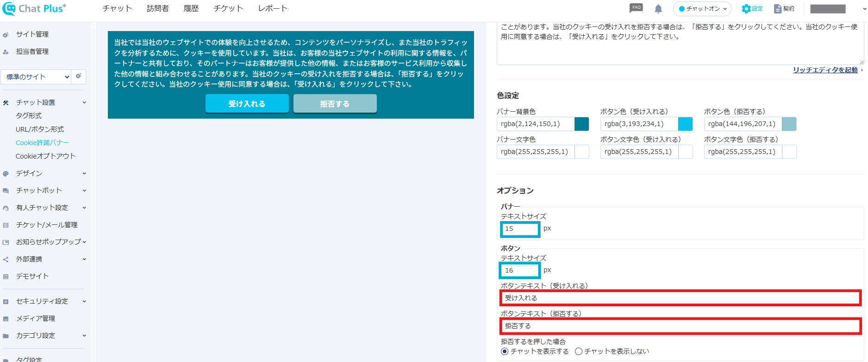Viewport: 868px width, 362px height.
Task: Click the お知らせポップアップ icon
Action: click(x=6, y=242)
